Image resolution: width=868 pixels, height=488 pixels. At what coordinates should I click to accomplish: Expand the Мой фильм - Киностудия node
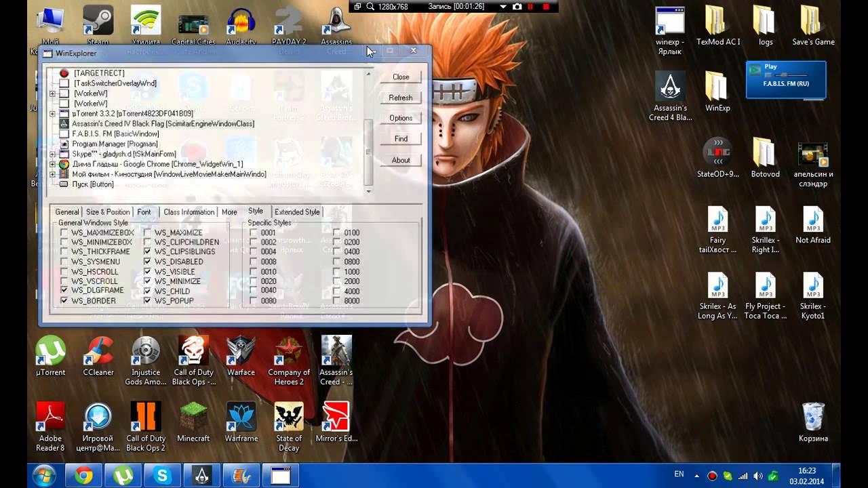(x=53, y=174)
